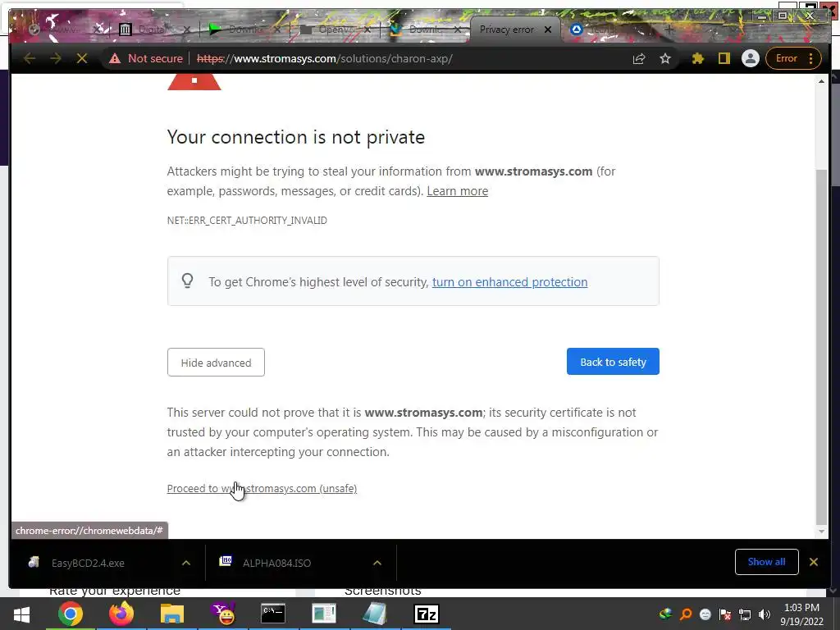Switch to the Privacy error tab
The image size is (840, 630).
[x=506, y=30]
